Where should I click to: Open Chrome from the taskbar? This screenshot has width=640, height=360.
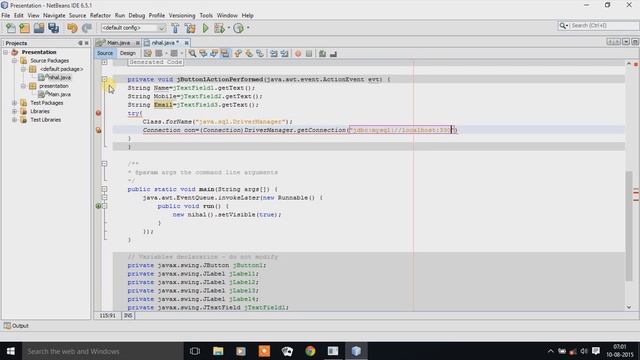click(x=310, y=351)
